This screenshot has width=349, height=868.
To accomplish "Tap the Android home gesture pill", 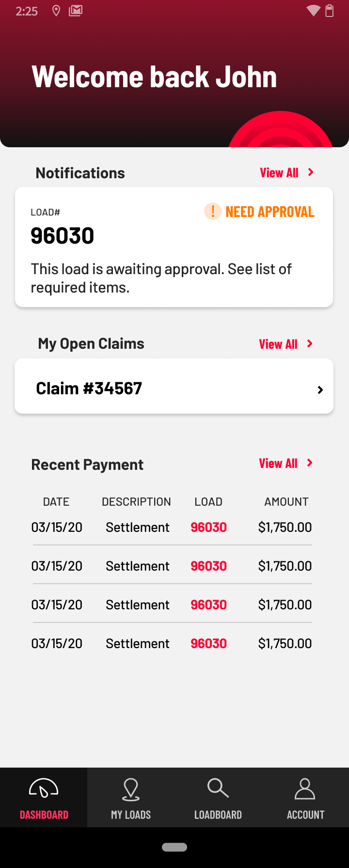I will click(x=174, y=847).
